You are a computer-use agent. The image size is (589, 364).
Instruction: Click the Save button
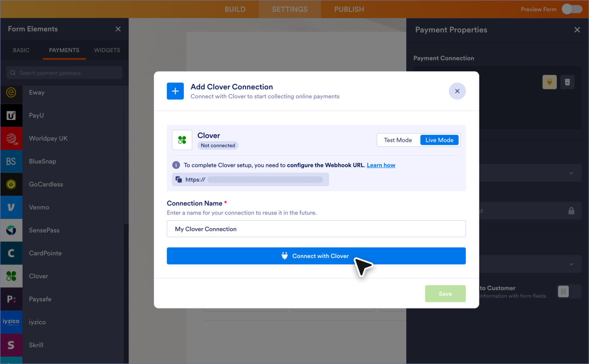pyautogui.click(x=445, y=294)
